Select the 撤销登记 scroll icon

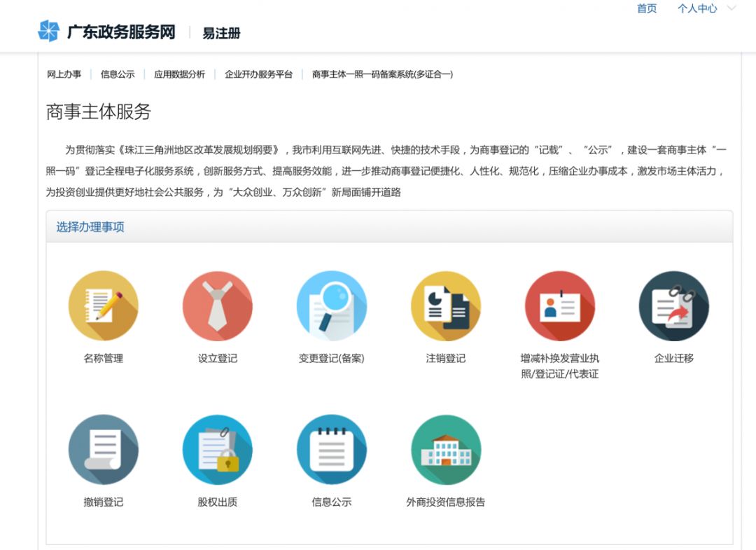[103, 451]
